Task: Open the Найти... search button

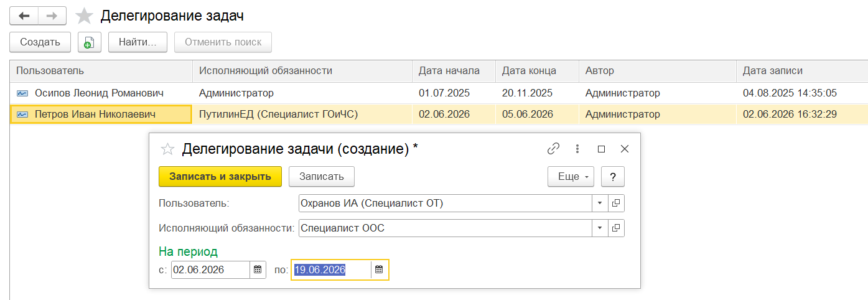Action: coord(138,42)
